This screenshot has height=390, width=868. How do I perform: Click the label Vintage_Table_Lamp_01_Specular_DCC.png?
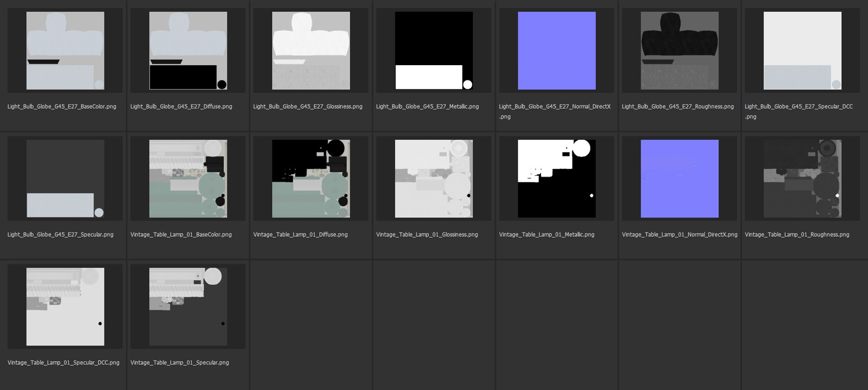(63, 363)
